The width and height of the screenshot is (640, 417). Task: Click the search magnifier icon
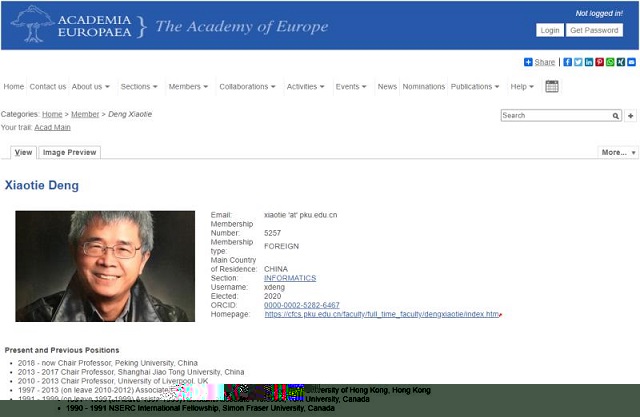[x=616, y=116]
